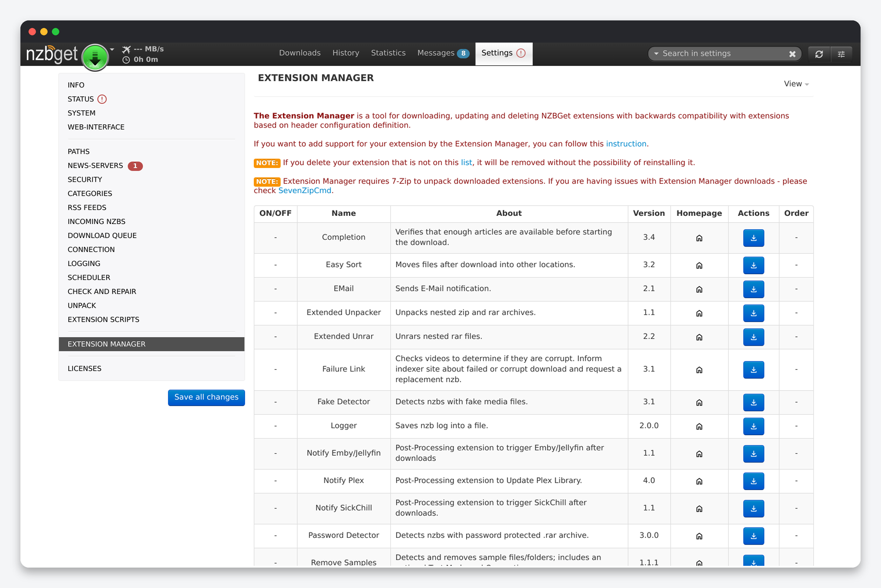Switch to the History tab

point(346,53)
